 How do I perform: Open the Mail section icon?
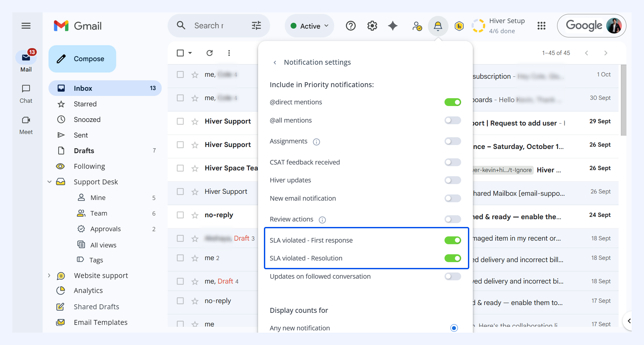[x=26, y=58]
